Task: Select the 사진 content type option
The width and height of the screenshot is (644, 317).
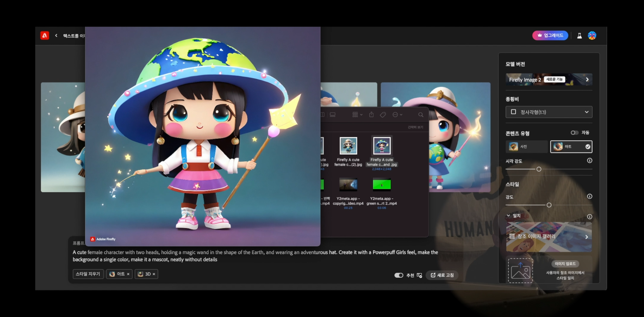Action: click(526, 146)
